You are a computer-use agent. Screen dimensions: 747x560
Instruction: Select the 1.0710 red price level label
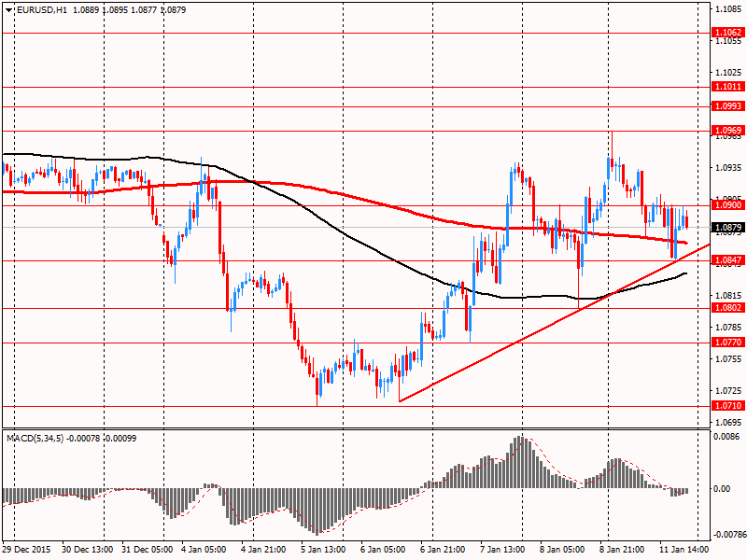pos(728,405)
